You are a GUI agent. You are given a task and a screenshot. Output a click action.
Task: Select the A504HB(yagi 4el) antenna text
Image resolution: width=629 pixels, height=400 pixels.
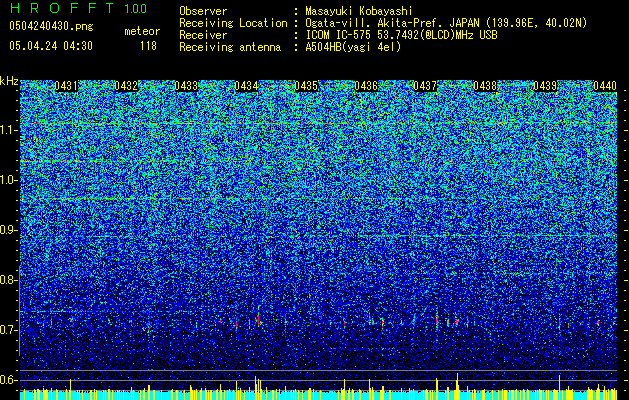(353, 47)
